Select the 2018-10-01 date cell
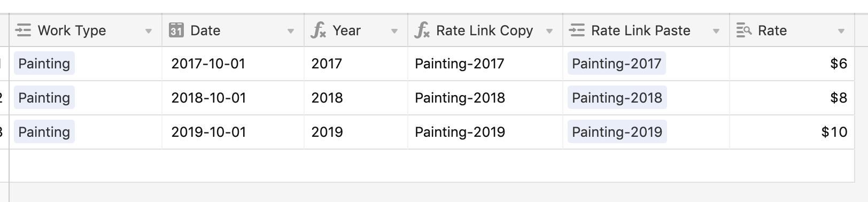The width and height of the screenshot is (868, 202). click(233, 98)
